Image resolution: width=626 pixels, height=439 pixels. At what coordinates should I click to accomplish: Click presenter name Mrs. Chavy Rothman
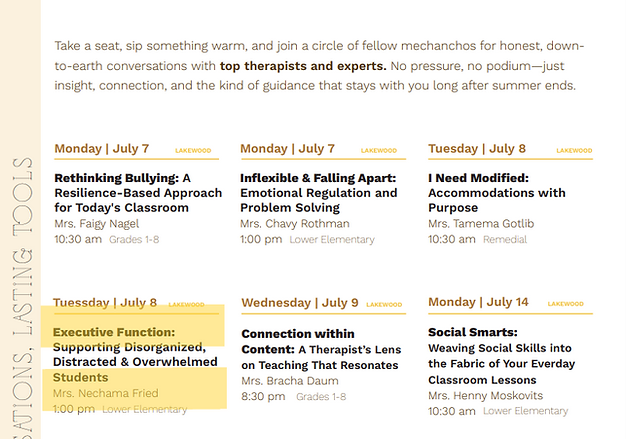[295, 223]
